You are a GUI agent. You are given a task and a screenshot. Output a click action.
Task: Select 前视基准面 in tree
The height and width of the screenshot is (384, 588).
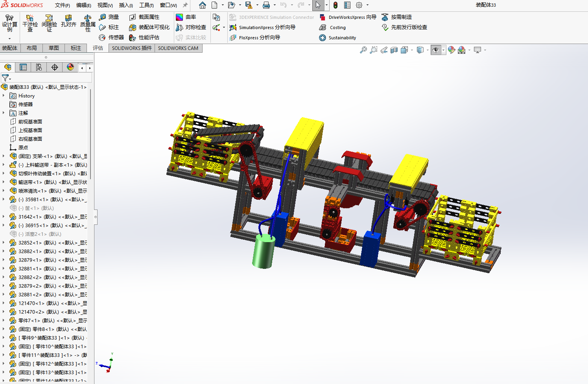[x=30, y=121]
